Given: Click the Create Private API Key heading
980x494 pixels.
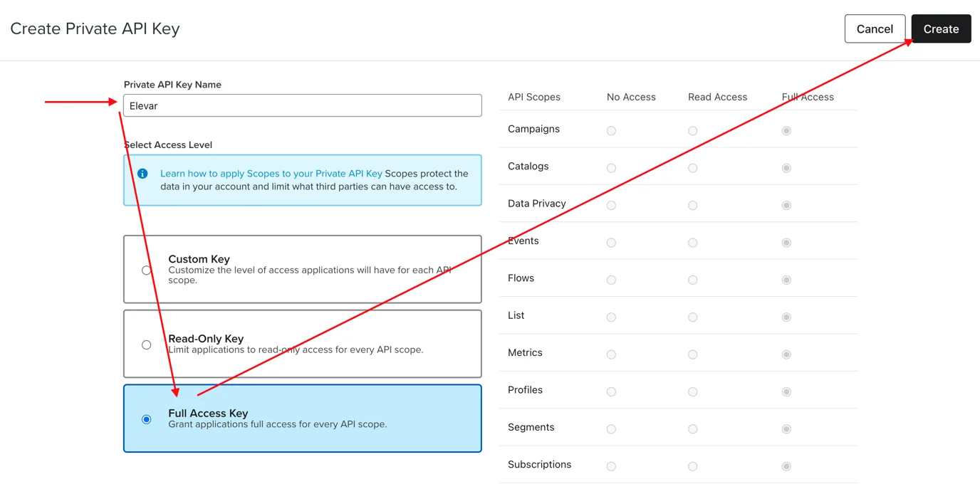Looking at the screenshot, I should point(95,29).
